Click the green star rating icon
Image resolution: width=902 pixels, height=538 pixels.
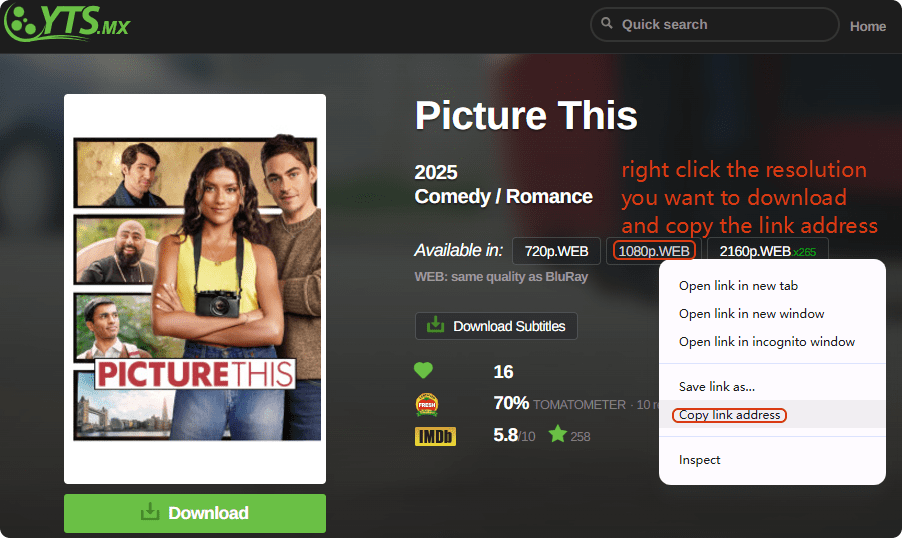(557, 435)
